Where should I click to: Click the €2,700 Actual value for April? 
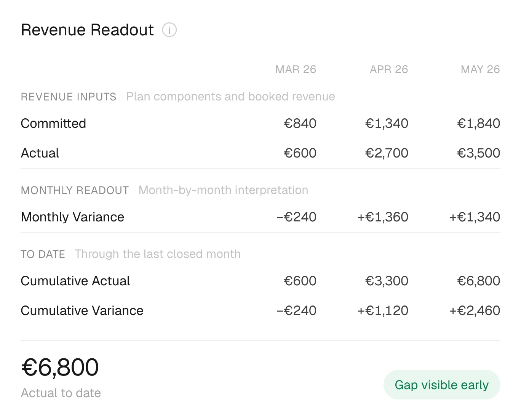click(387, 153)
